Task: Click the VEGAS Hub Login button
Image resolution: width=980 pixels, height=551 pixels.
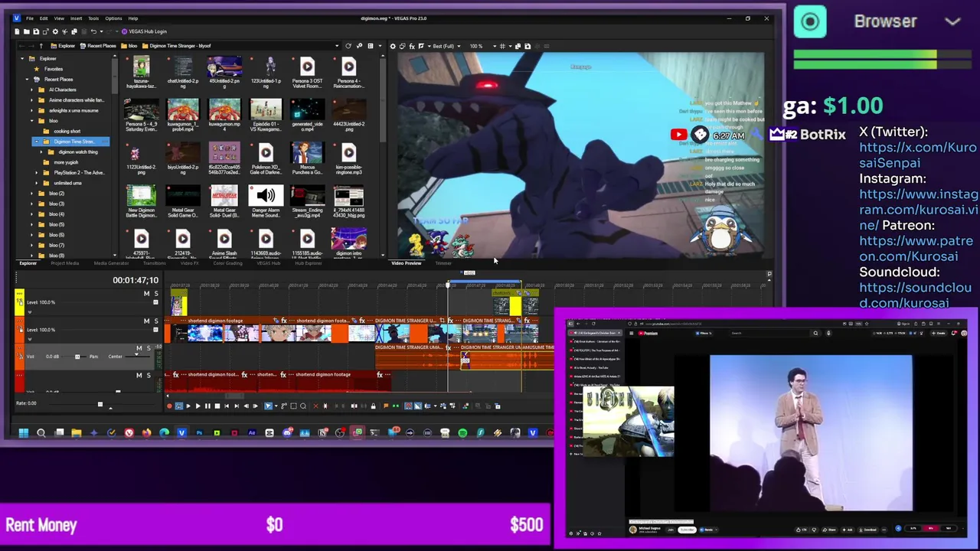Action: pos(143,31)
